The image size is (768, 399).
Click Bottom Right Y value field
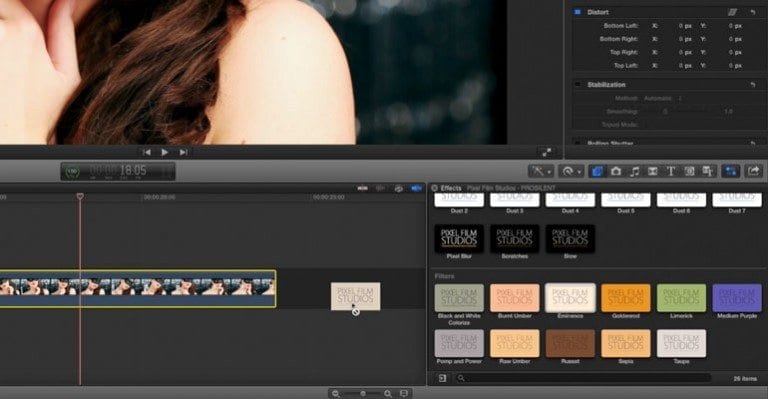[734, 39]
